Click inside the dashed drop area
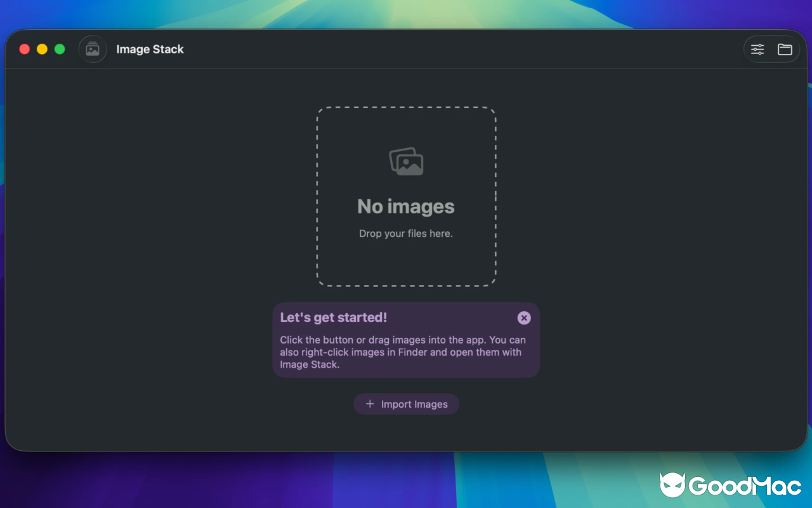Image resolution: width=812 pixels, height=508 pixels. point(406,267)
